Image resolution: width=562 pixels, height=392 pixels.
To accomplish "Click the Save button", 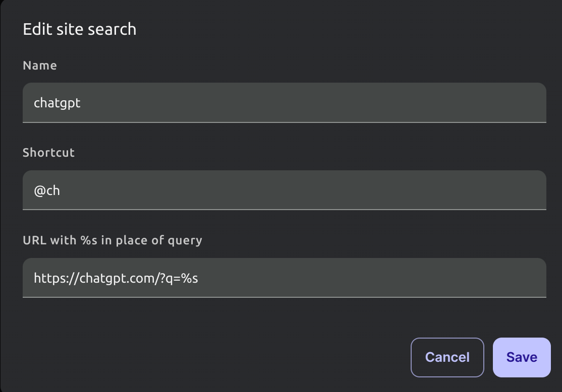I will click(x=521, y=357).
